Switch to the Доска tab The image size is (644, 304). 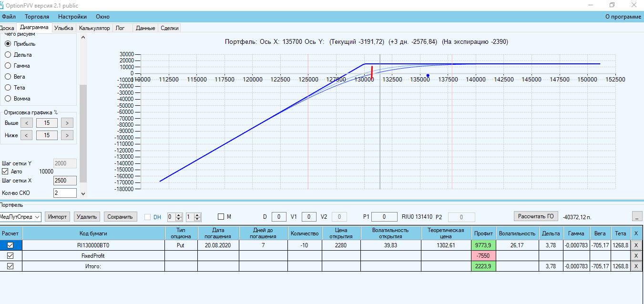[7, 28]
